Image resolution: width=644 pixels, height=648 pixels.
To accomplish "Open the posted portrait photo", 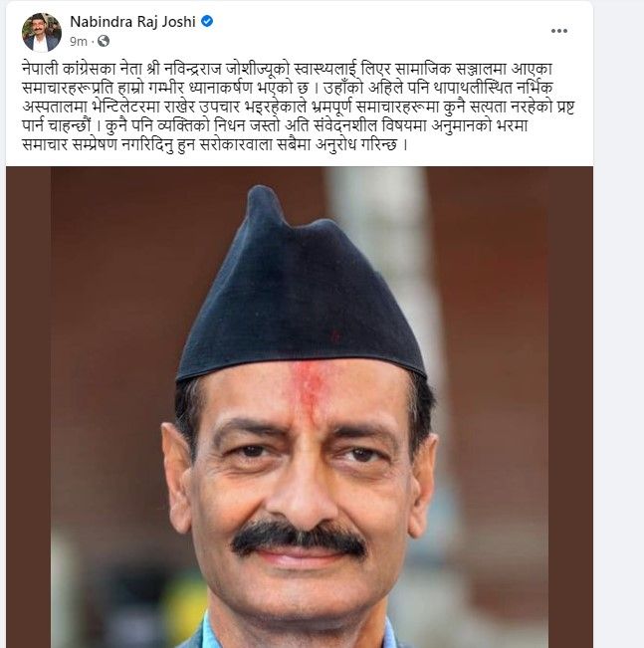I will point(300,407).
